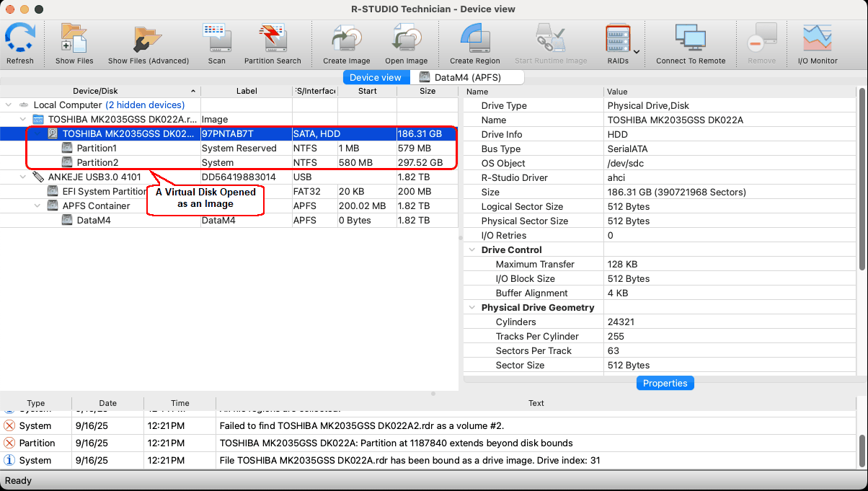
Task: Show the 2 hidden devices link
Action: 145,105
